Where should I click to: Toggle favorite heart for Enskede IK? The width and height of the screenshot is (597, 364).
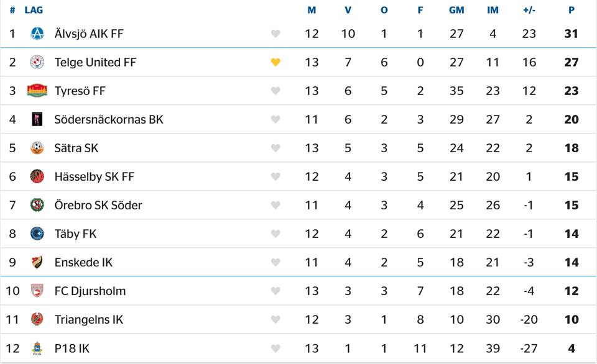coord(275,262)
